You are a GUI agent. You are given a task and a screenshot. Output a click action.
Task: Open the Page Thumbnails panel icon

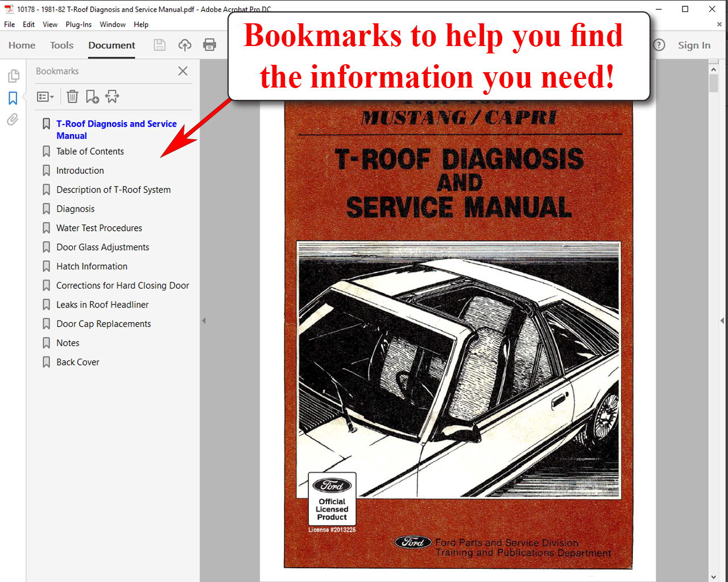coord(13,76)
